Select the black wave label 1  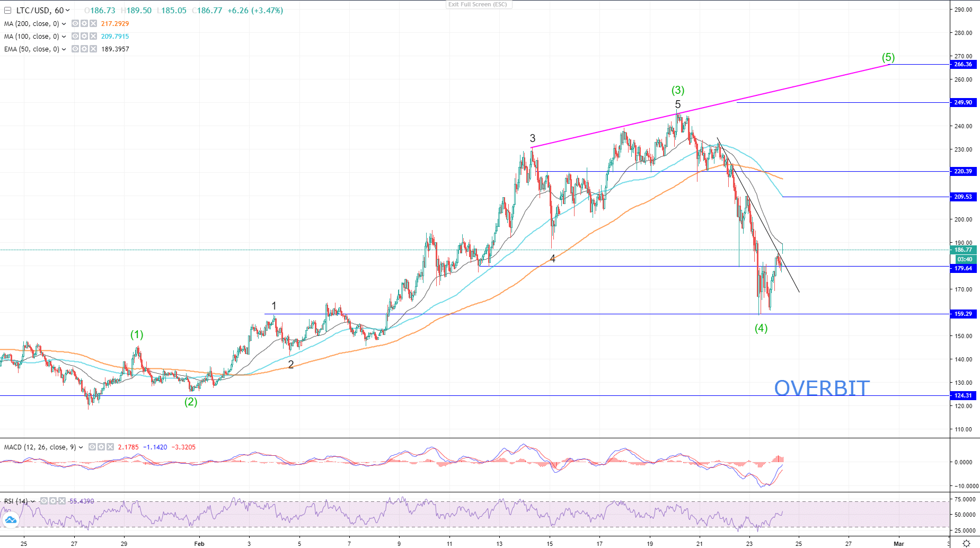(274, 306)
